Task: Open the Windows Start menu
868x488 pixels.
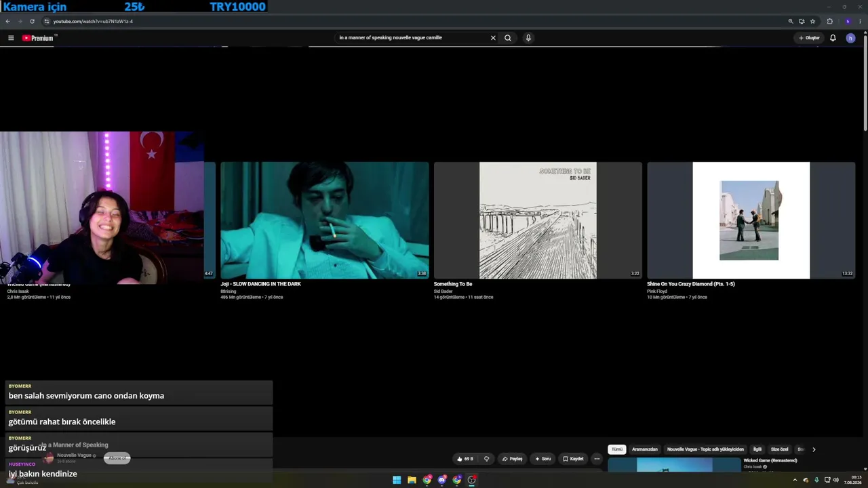Action: (x=397, y=480)
